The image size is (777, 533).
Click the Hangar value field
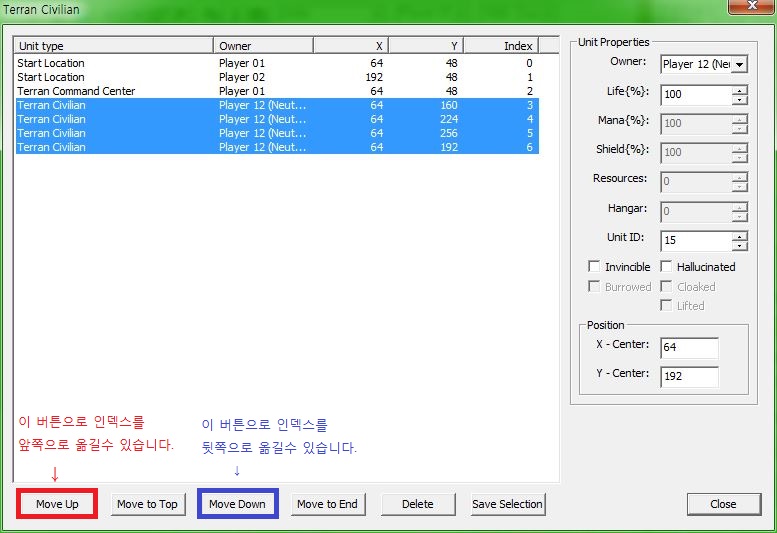[x=696, y=212]
